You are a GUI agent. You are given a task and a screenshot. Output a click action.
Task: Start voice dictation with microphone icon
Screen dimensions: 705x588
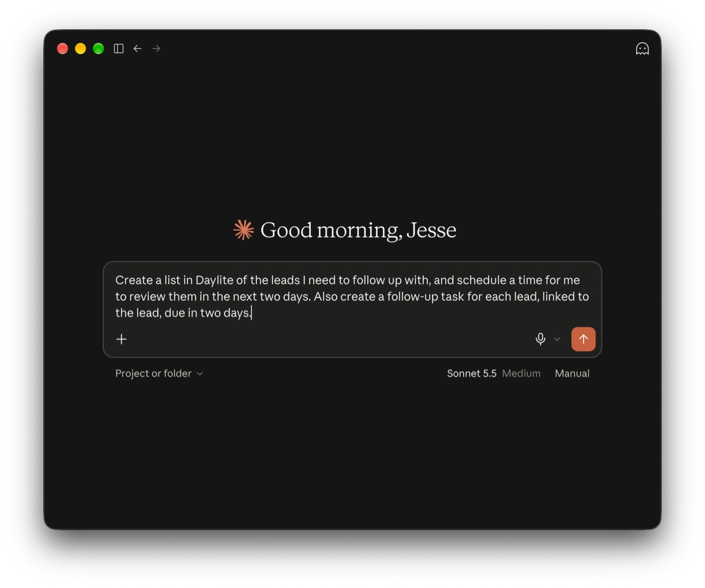click(x=540, y=339)
